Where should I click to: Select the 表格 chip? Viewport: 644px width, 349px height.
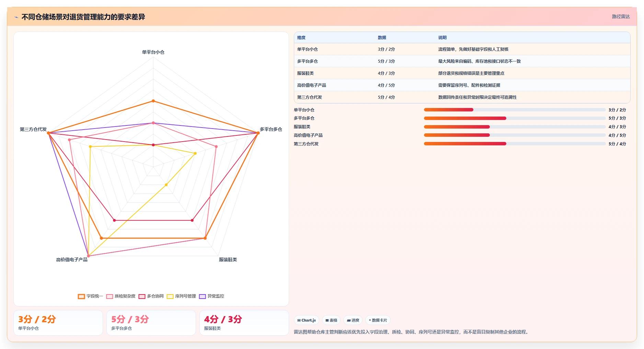click(331, 320)
